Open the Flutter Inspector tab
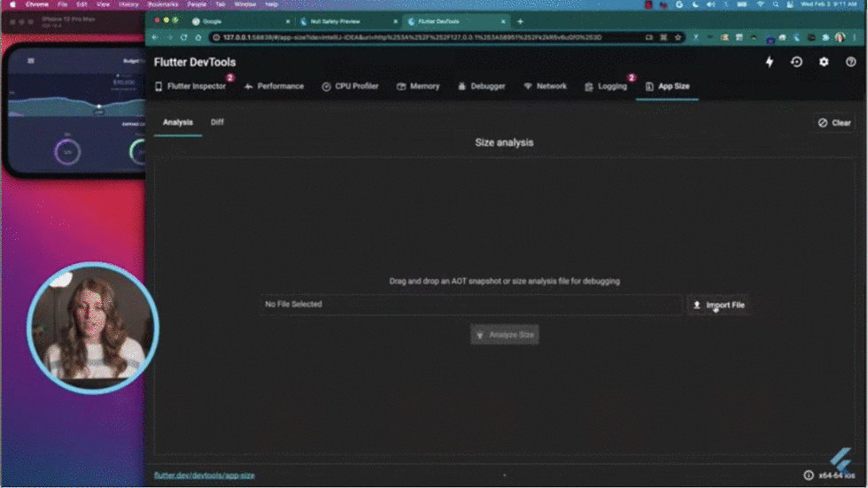This screenshot has height=488, width=868. click(x=190, y=86)
